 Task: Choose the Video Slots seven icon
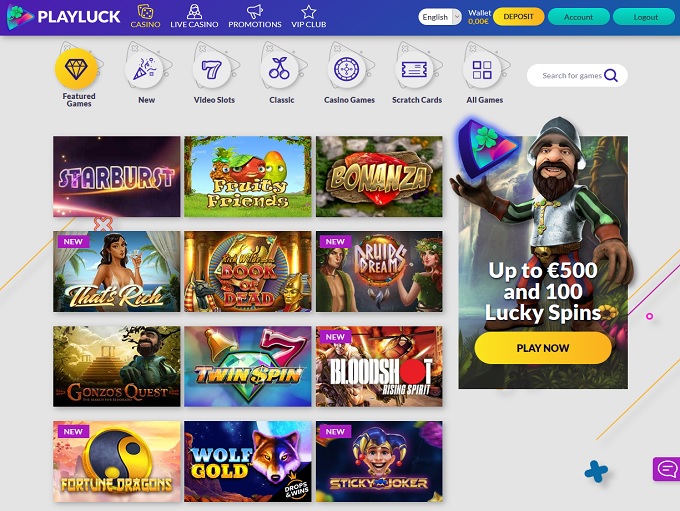pyautogui.click(x=212, y=69)
